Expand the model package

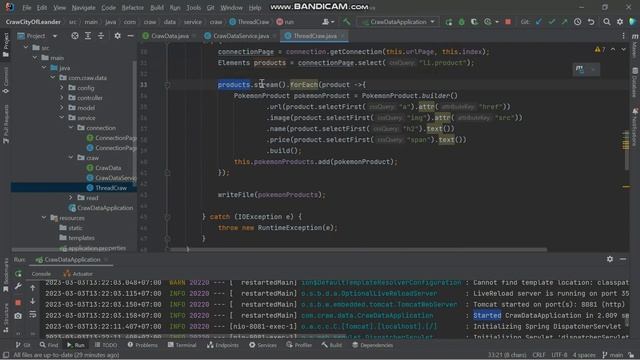(62, 108)
